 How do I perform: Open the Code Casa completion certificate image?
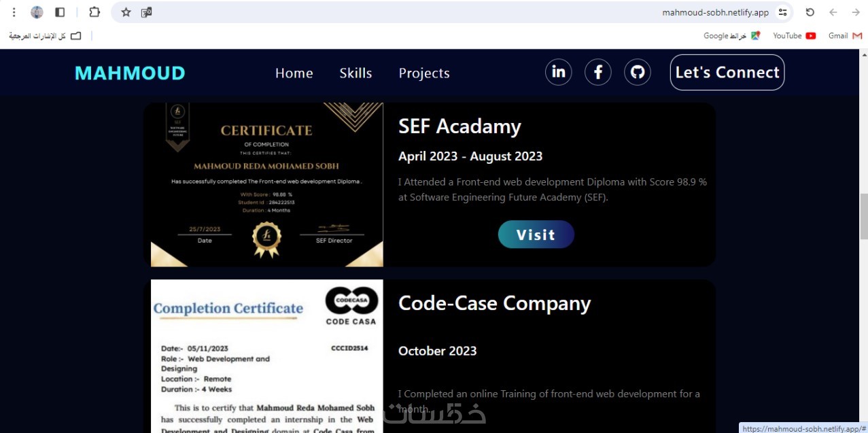tap(267, 356)
